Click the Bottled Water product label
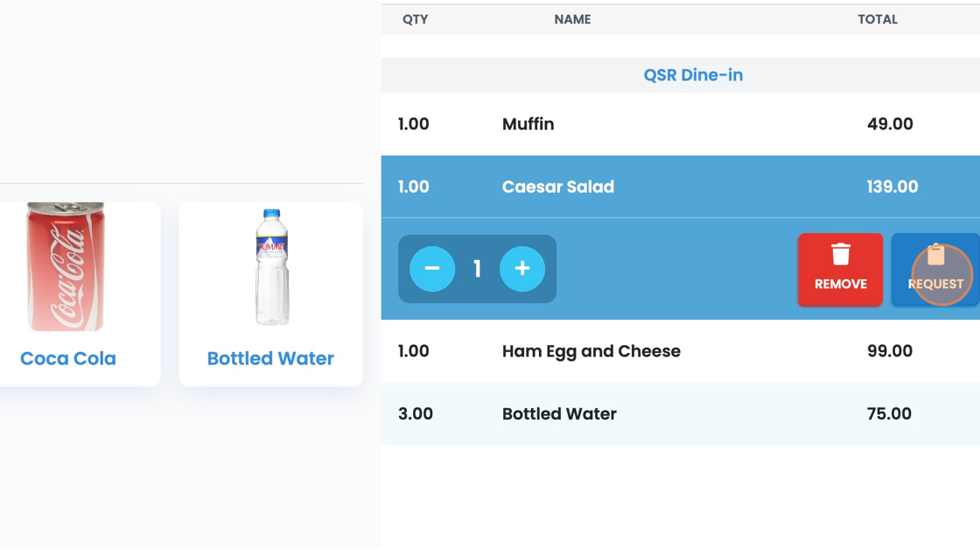Viewport: 980px width, 550px height. pos(270,358)
